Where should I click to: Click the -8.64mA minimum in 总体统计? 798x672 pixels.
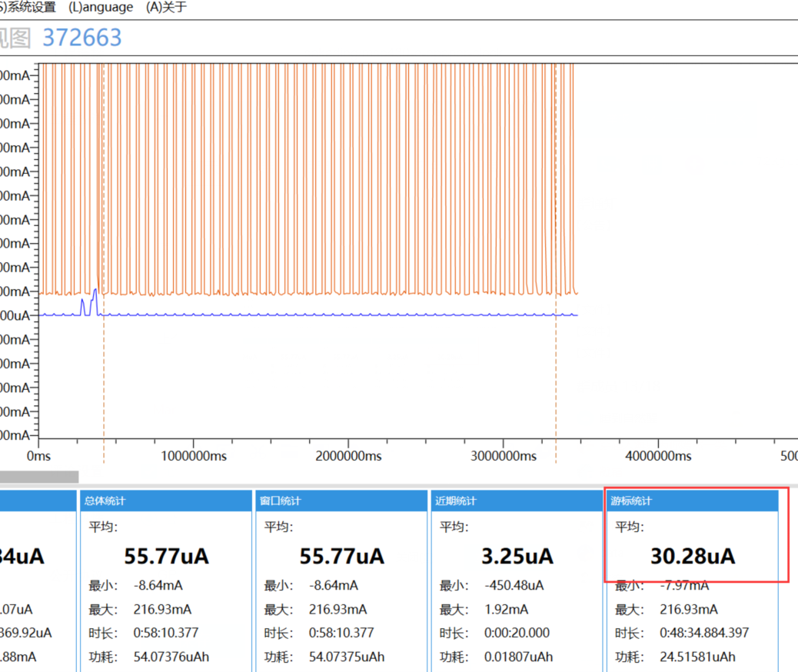point(158,585)
